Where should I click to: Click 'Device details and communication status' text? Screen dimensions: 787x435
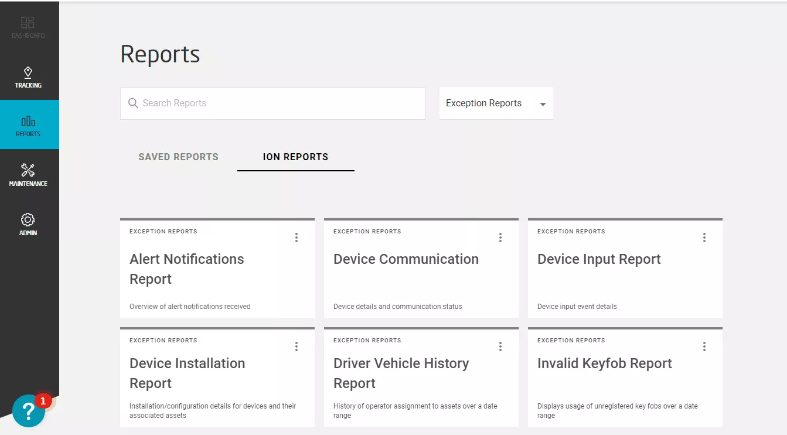point(398,307)
